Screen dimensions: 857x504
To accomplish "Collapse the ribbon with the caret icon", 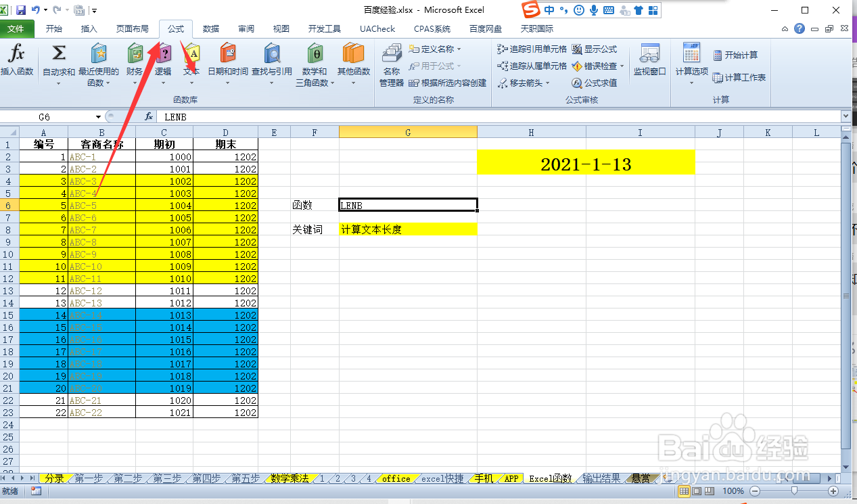I will click(x=785, y=29).
